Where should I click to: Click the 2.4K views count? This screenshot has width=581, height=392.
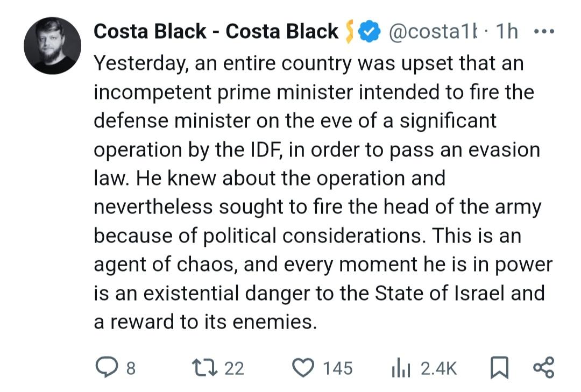point(439,368)
